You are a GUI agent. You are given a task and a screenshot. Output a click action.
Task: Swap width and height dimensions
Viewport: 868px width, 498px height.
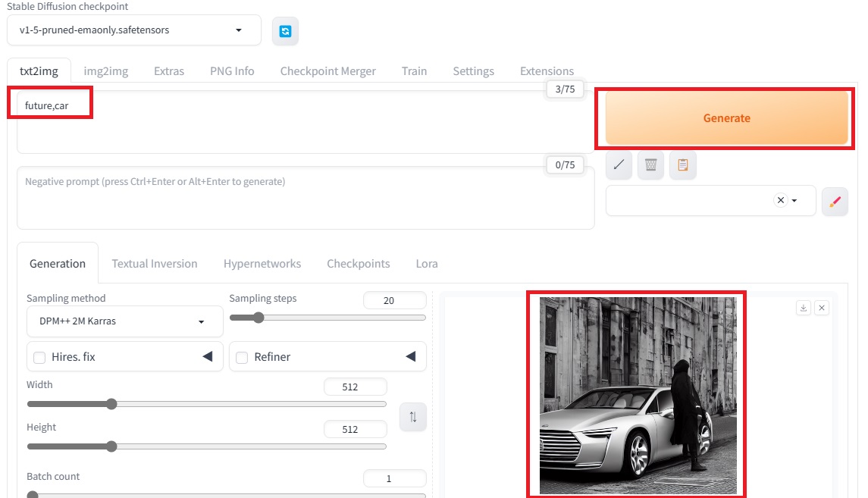tap(412, 416)
